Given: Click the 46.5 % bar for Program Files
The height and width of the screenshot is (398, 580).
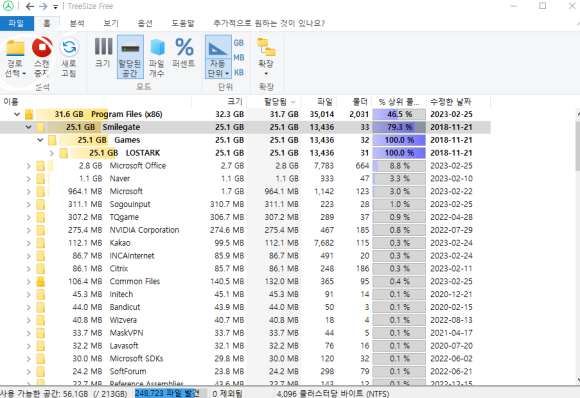Looking at the screenshot, I should [x=399, y=114].
